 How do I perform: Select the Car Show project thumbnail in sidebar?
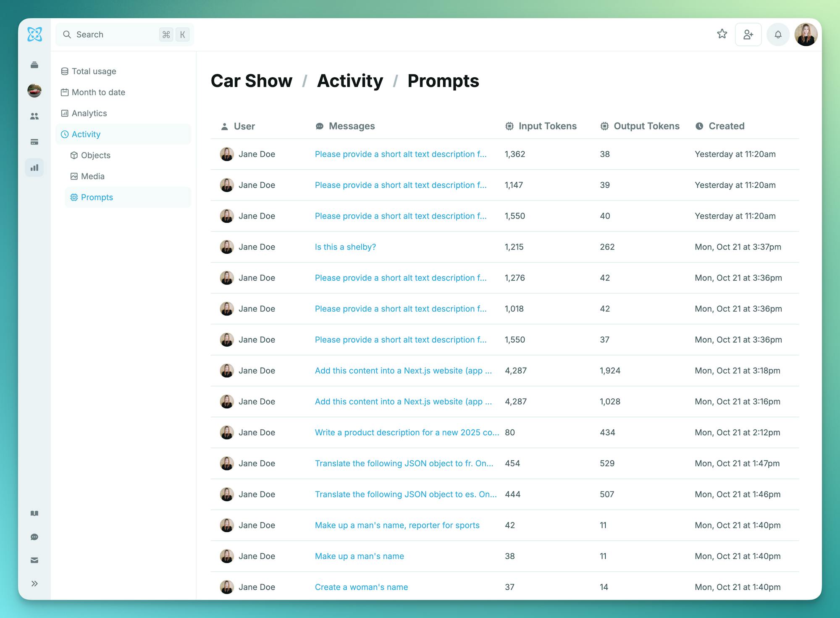tap(34, 90)
